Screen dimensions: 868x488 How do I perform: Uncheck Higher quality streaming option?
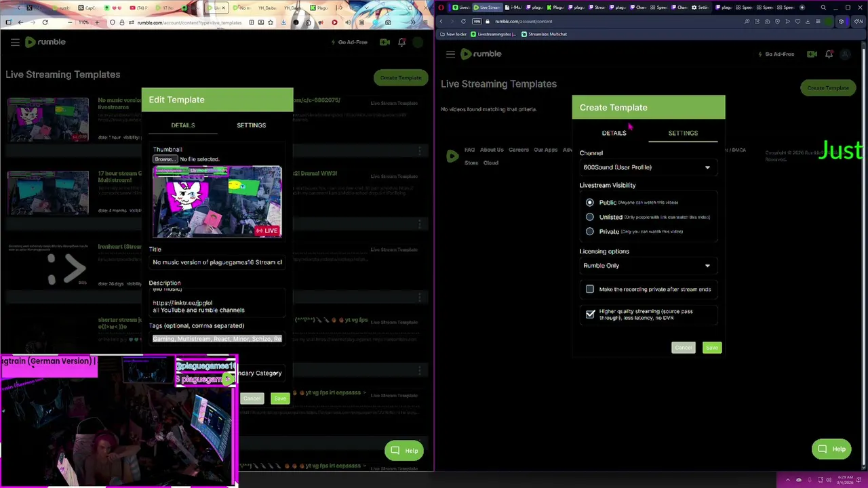point(590,314)
